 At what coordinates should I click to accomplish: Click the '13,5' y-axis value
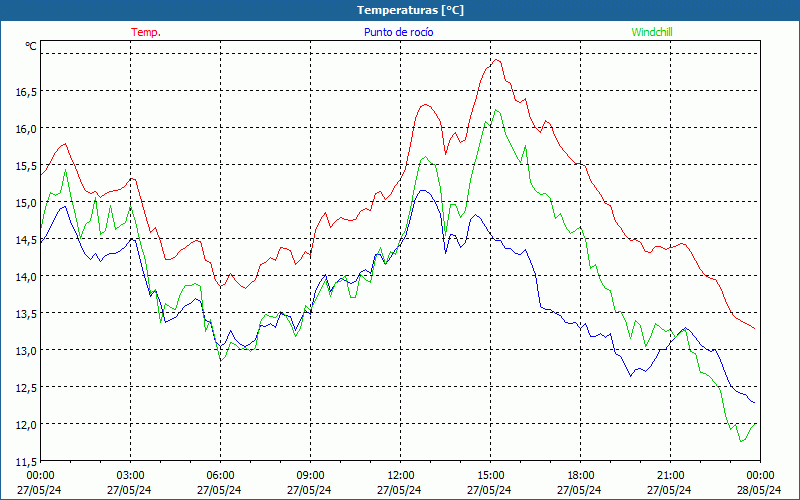[26, 314]
